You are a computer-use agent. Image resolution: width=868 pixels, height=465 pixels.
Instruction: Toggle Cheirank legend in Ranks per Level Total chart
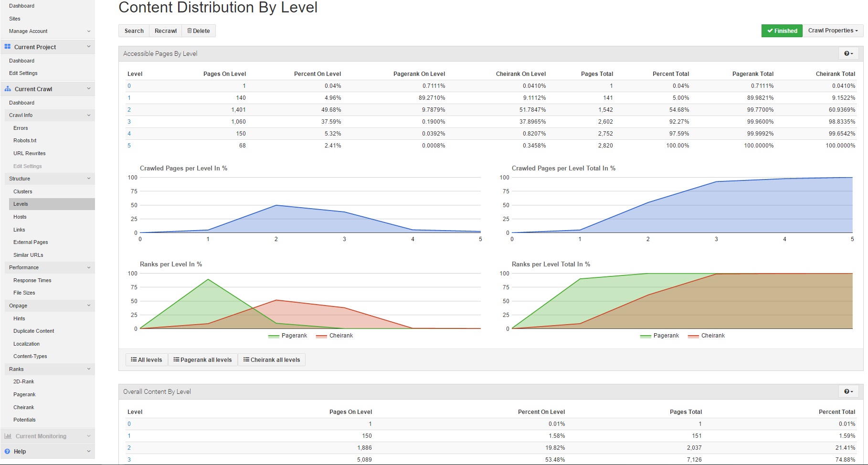click(x=706, y=336)
